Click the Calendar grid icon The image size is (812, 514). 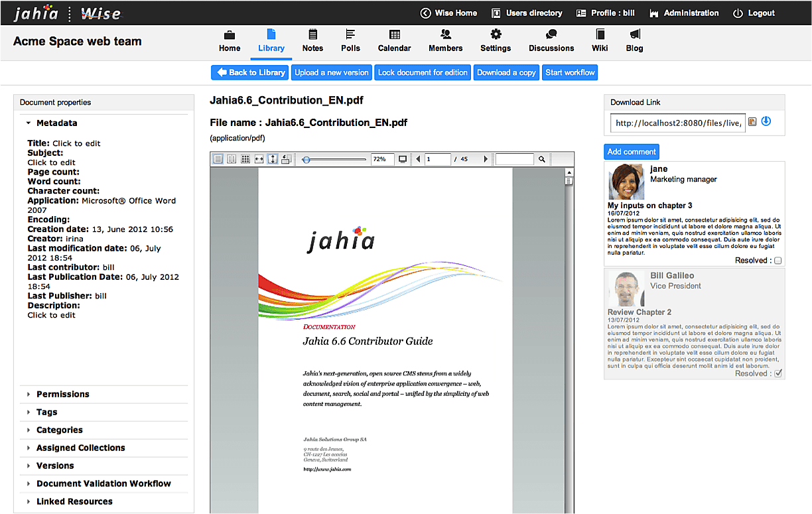coord(395,34)
